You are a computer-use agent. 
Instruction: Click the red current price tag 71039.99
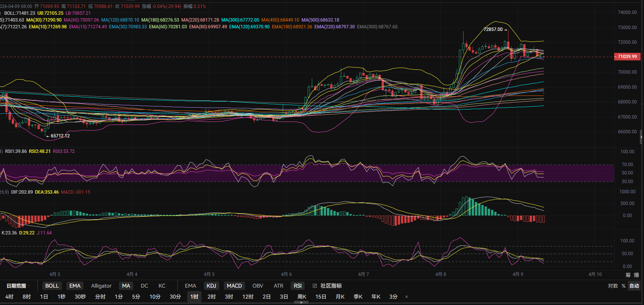coord(627,57)
